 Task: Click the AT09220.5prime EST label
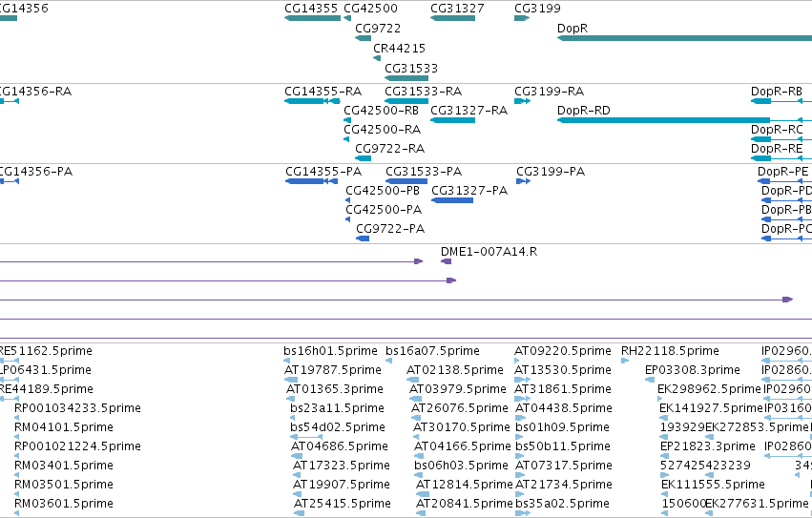click(x=563, y=351)
